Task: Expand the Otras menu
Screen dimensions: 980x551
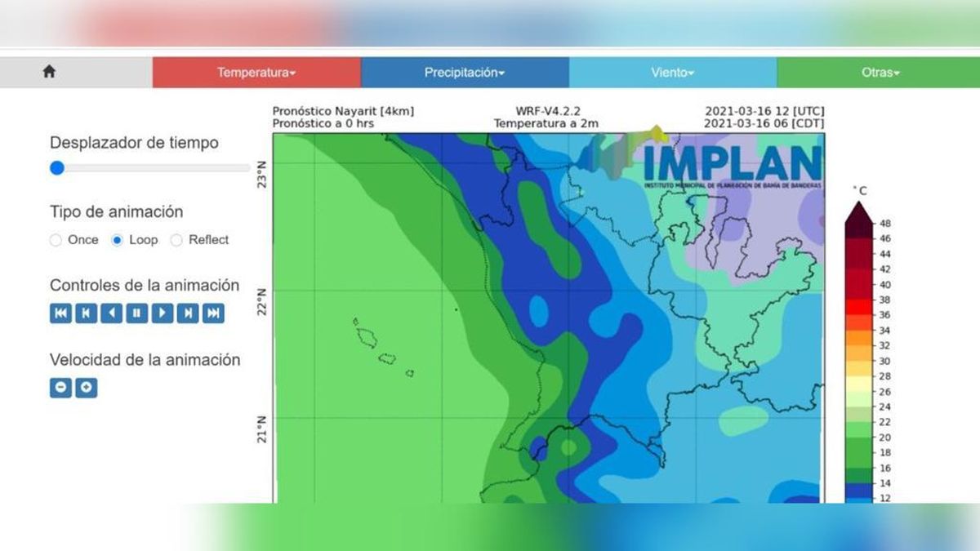Action: 880,73
